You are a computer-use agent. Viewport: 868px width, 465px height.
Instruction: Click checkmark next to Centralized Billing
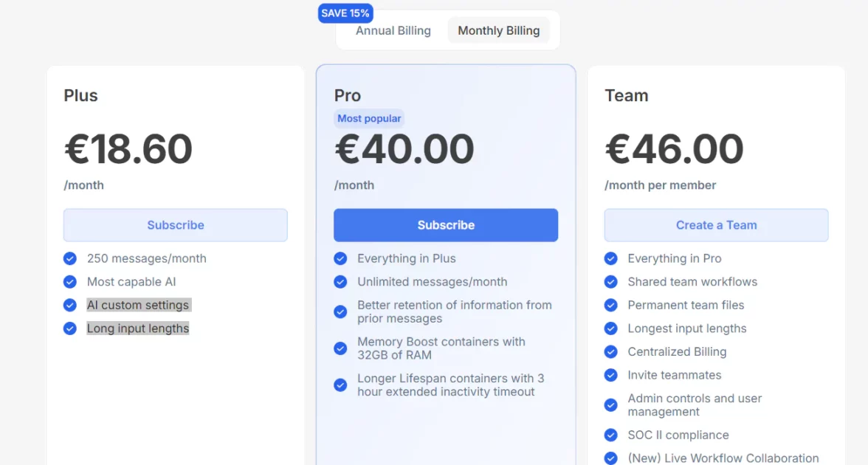tap(611, 352)
